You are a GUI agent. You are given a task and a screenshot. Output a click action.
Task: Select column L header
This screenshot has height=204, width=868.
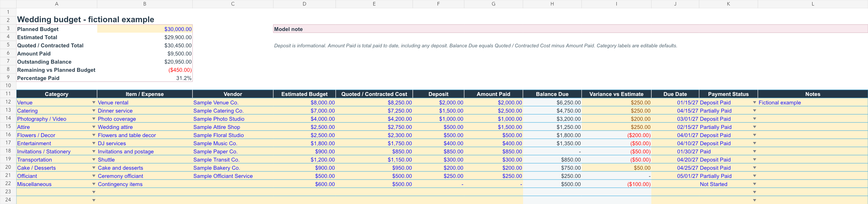(813, 4)
